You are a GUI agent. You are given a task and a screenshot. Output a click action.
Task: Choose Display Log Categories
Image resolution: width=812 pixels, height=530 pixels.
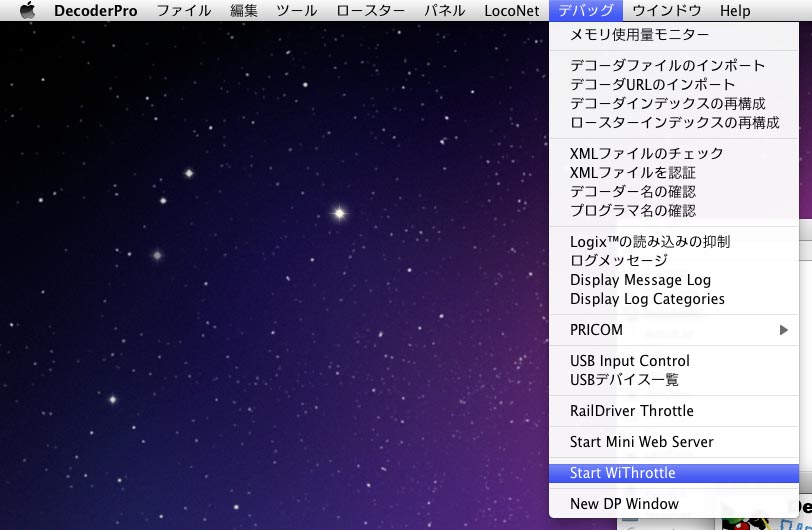coord(674,299)
